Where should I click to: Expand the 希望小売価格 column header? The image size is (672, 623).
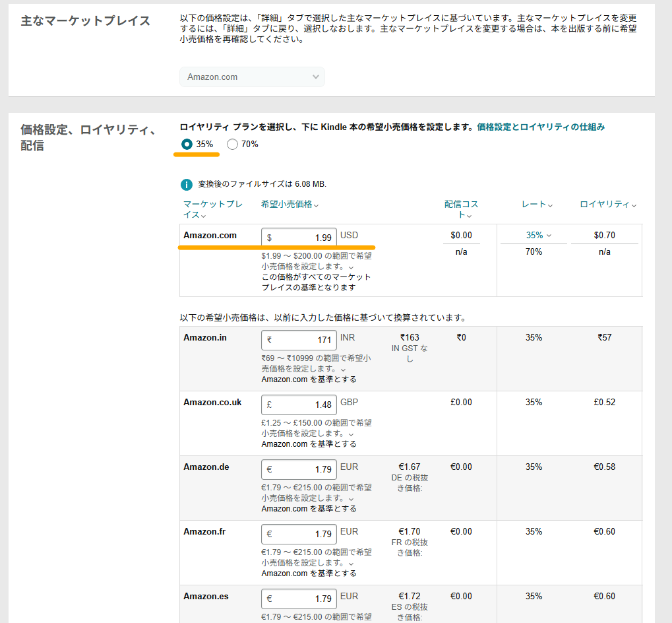(290, 205)
